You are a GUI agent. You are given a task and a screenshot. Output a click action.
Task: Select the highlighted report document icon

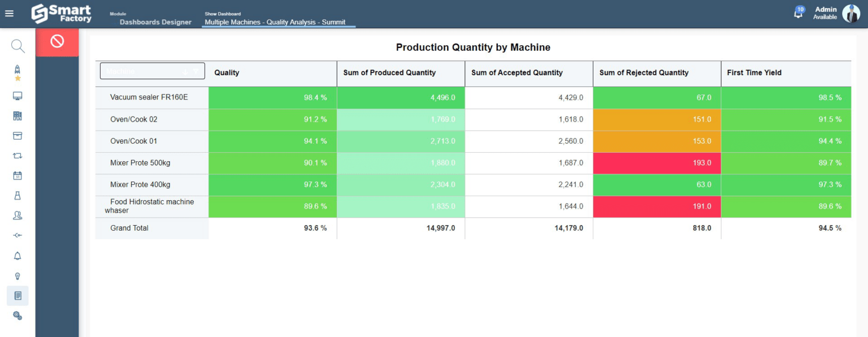(18, 296)
